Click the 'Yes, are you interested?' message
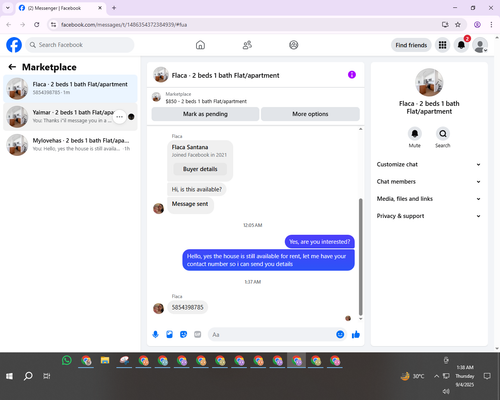Viewport: 500px width, 400px height. pyautogui.click(x=320, y=242)
